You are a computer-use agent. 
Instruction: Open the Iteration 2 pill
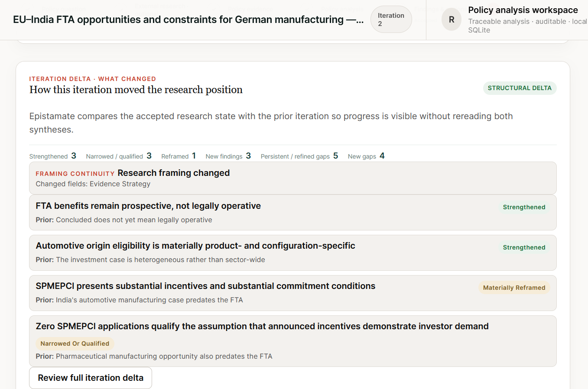click(391, 19)
